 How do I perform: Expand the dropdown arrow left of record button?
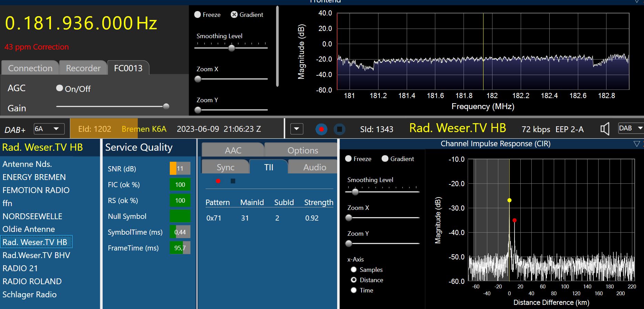[x=297, y=129]
